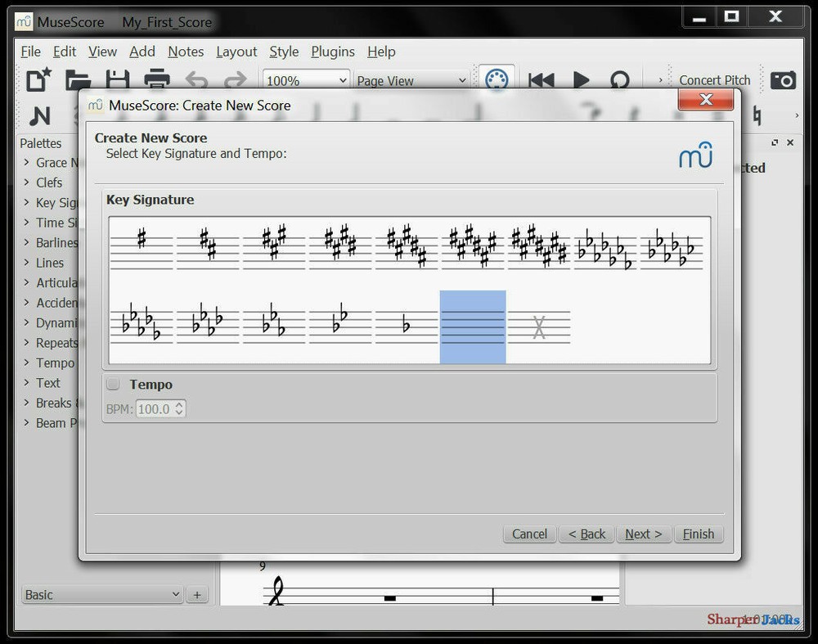
Task: Save the score with the Save icon
Action: coord(117,79)
